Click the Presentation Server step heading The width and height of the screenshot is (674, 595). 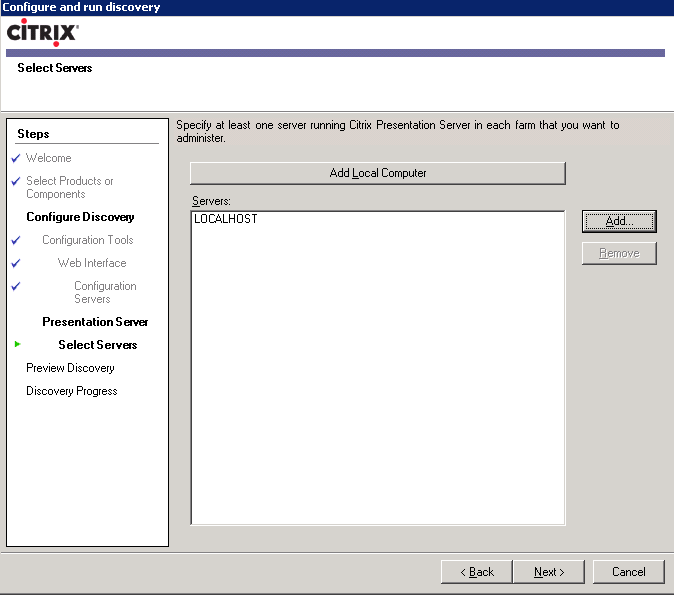pos(95,322)
